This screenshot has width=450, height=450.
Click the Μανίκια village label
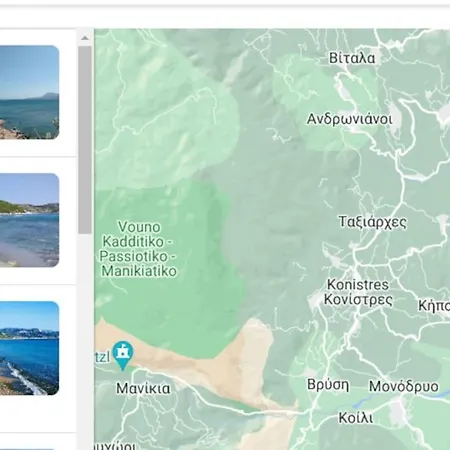point(143,388)
